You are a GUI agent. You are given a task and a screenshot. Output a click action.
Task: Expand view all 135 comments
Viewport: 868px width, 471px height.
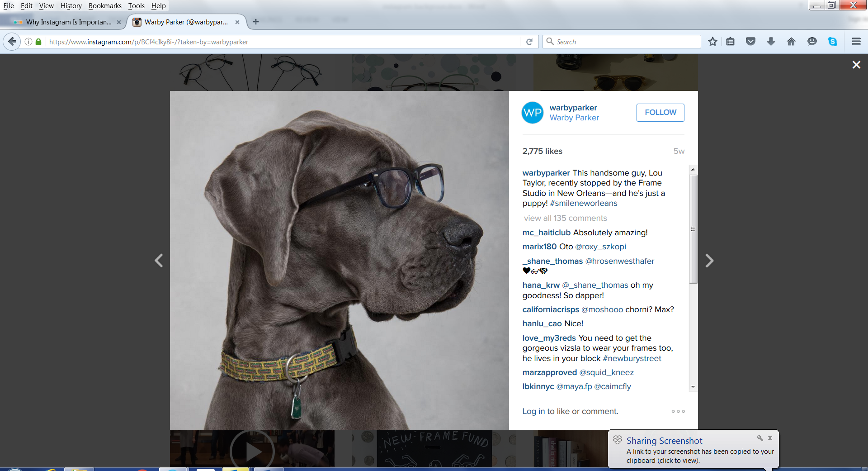565,218
